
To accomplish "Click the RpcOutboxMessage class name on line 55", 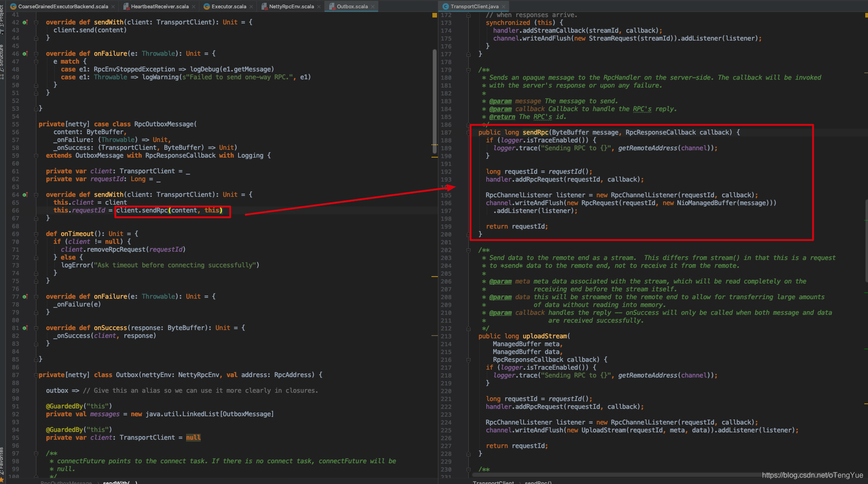I will tap(164, 124).
